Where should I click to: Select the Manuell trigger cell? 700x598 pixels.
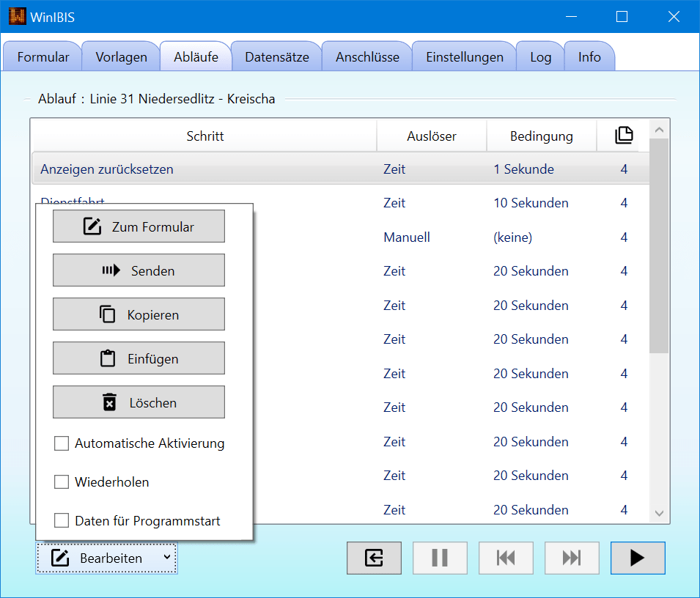coord(407,237)
